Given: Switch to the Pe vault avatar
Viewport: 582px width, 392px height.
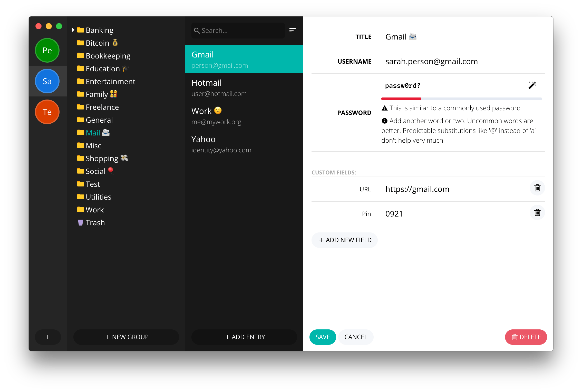Looking at the screenshot, I should 47,50.
